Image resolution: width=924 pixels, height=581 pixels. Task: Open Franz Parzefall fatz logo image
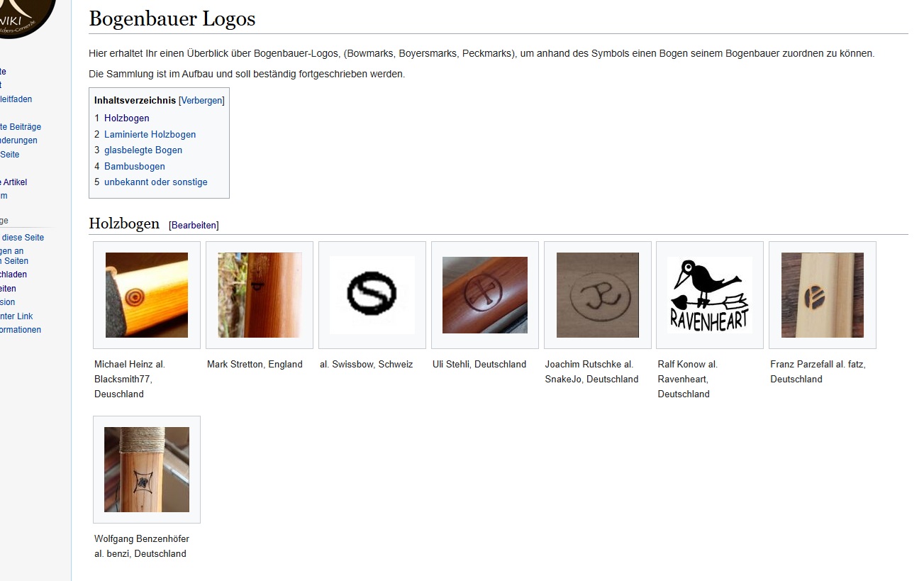(x=823, y=295)
